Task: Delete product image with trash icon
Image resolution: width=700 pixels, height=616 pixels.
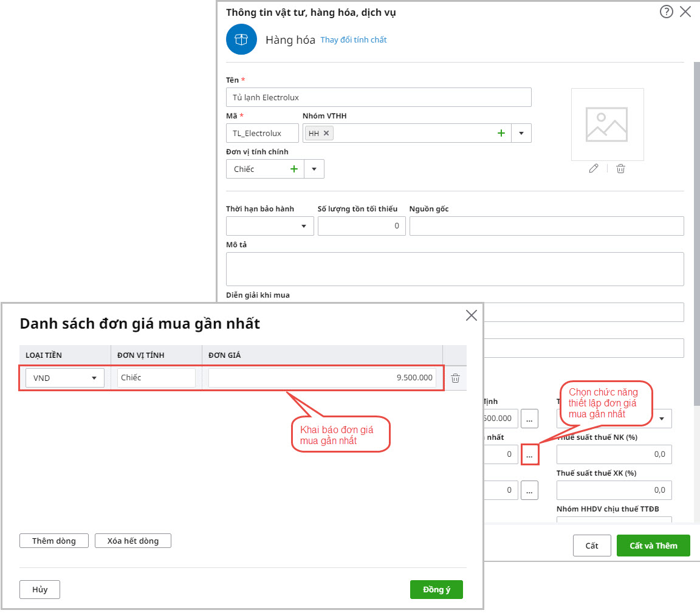Action: [620, 169]
